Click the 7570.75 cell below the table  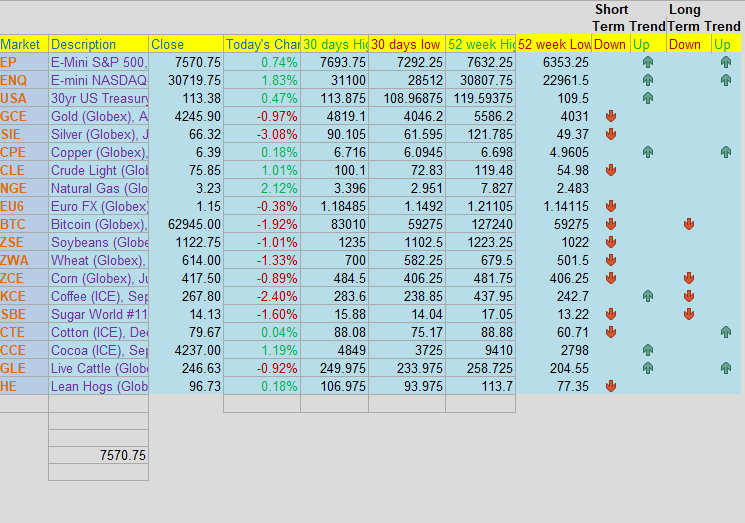[x=98, y=456]
